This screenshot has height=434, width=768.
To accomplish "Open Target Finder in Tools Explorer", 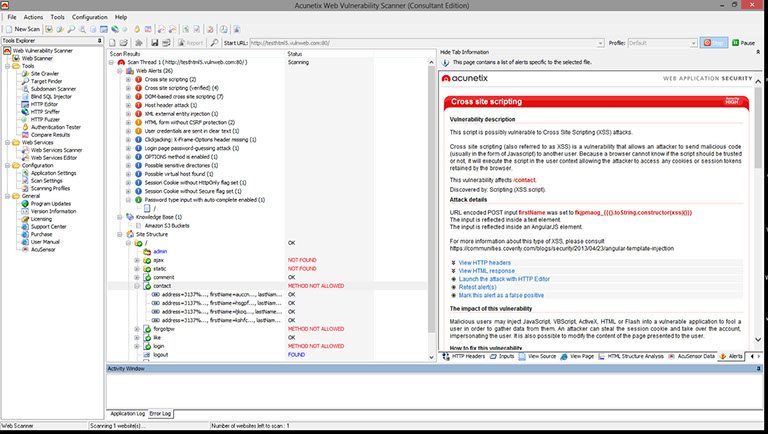I will 47,81.
